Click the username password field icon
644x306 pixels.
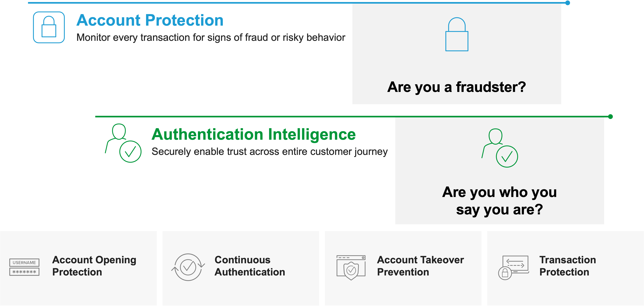pyautogui.click(x=24, y=267)
